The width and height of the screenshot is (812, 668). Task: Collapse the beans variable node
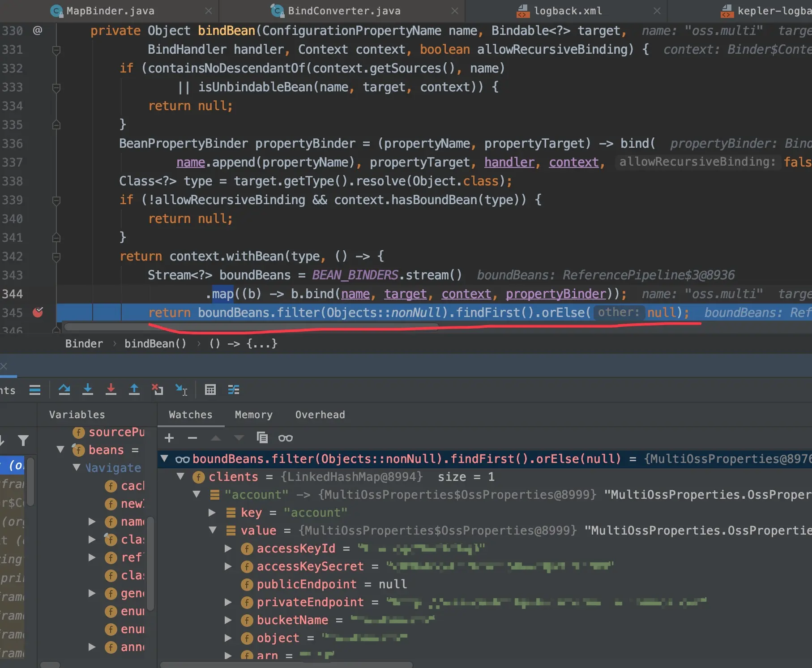coord(61,450)
